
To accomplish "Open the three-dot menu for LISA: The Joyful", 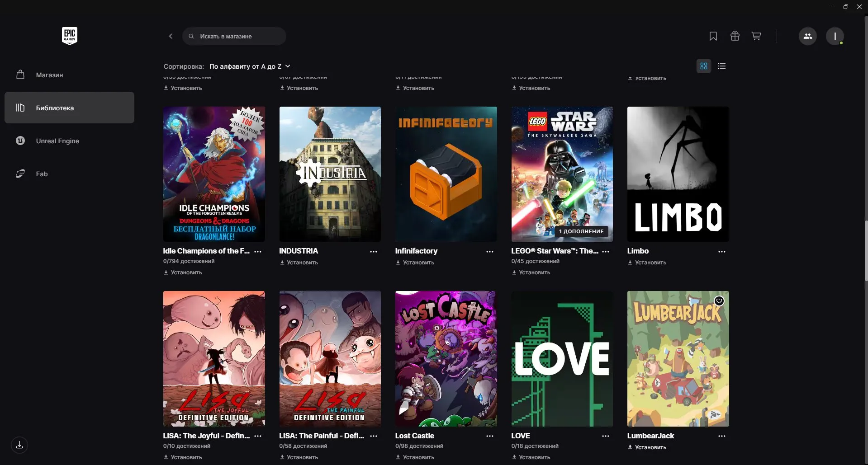I will pyautogui.click(x=258, y=436).
